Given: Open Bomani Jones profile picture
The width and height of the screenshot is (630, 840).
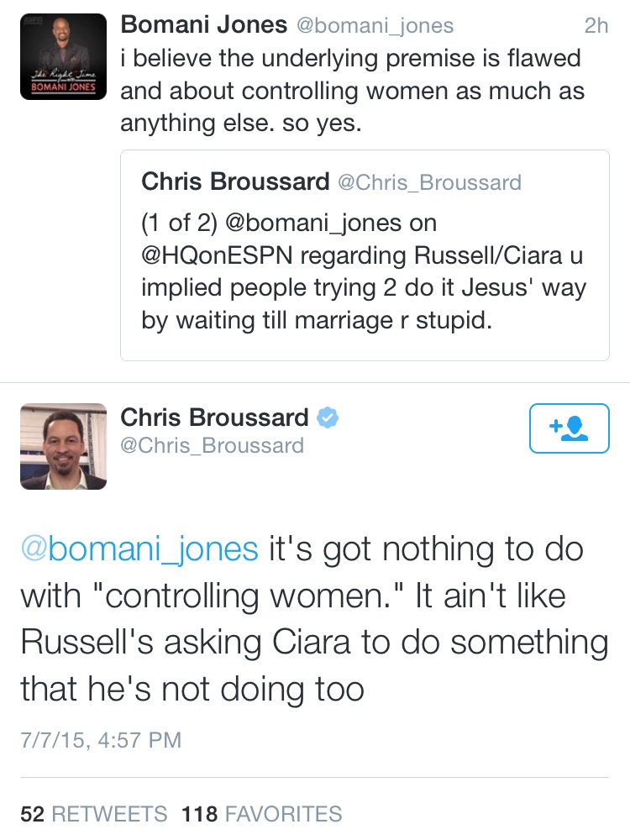Looking at the screenshot, I should 63,56.
